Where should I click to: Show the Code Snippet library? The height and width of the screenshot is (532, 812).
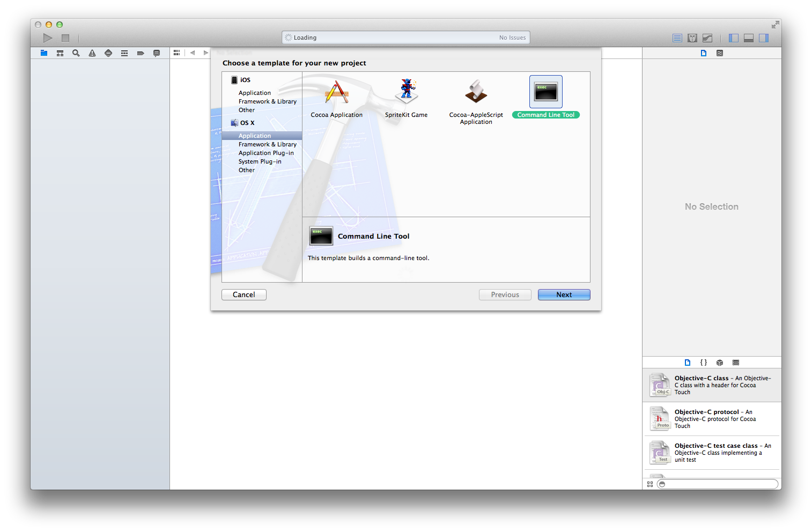(704, 363)
